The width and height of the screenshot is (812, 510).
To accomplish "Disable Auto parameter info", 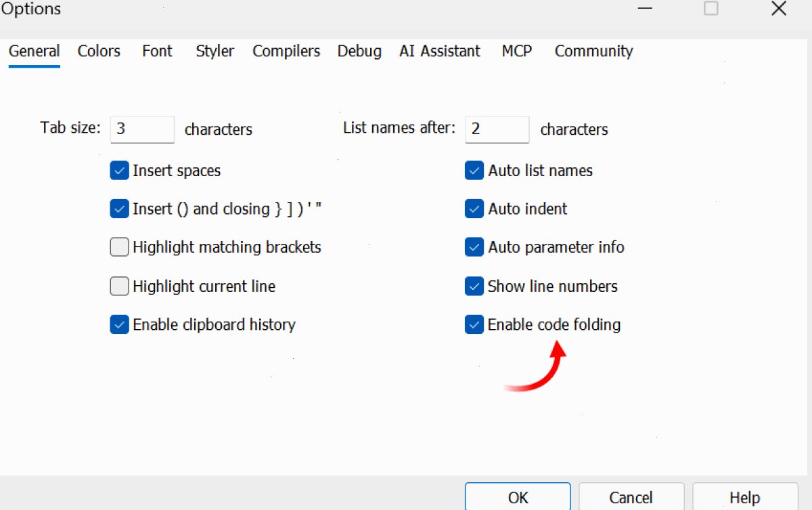I will coord(474,248).
